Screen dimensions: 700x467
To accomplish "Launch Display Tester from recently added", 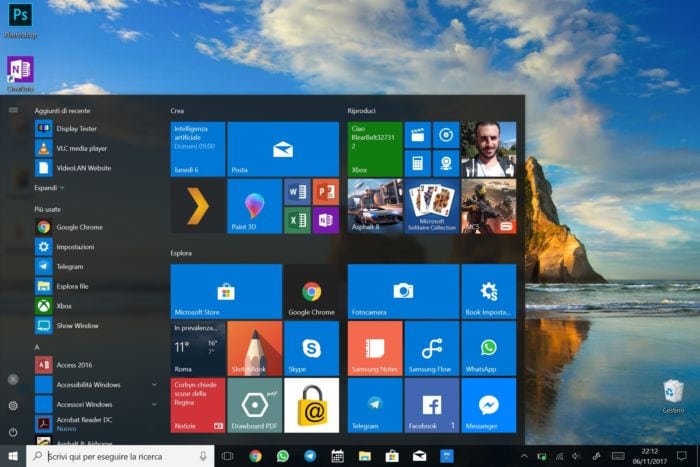I will pos(95,129).
